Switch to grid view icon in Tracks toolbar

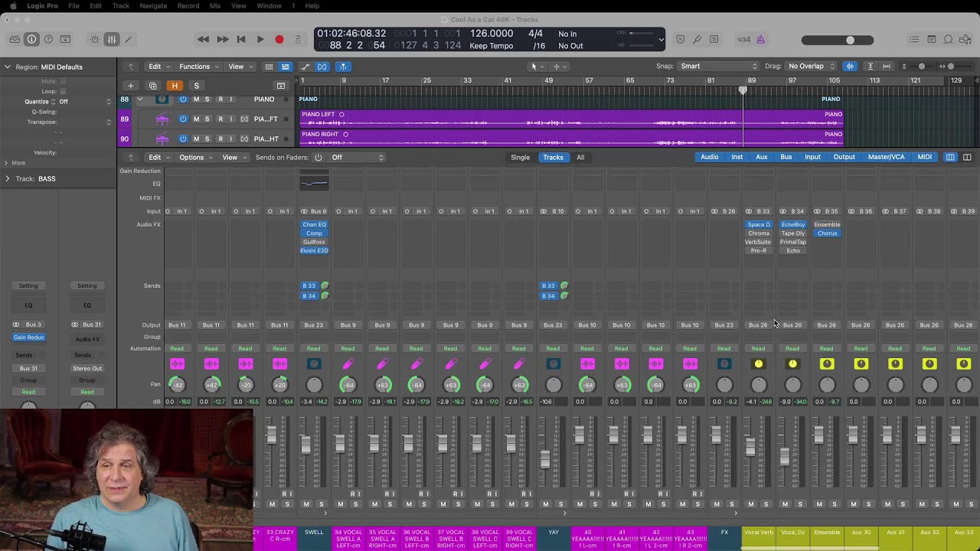point(269,67)
